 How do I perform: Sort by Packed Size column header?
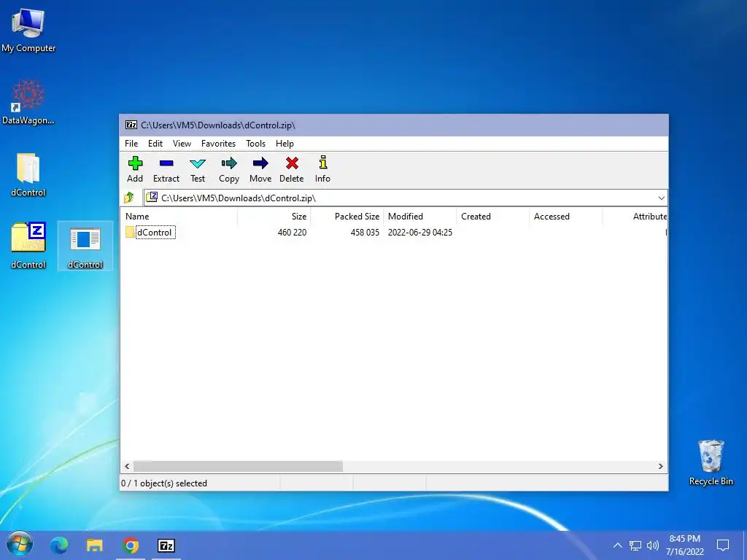pos(347,216)
